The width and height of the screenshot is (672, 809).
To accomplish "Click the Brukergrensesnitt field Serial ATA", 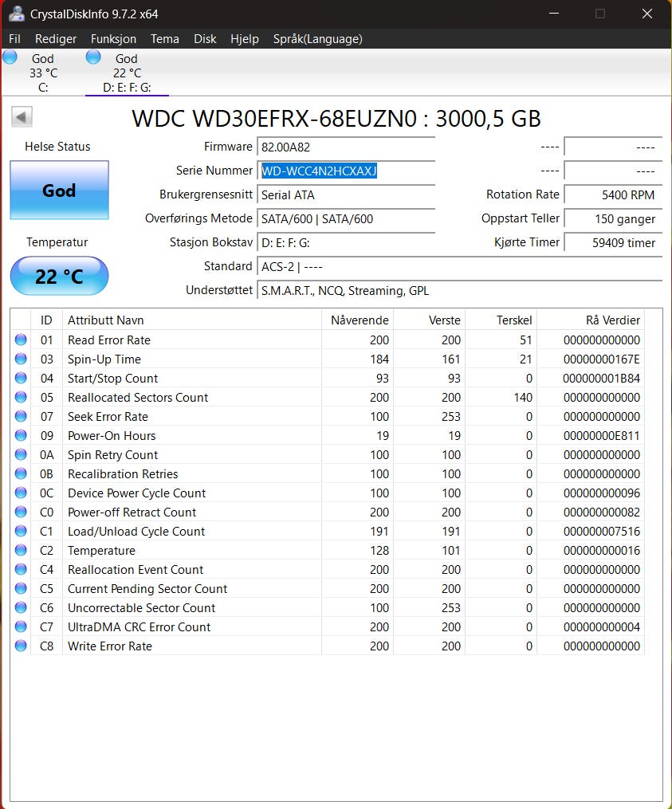I will (346, 194).
